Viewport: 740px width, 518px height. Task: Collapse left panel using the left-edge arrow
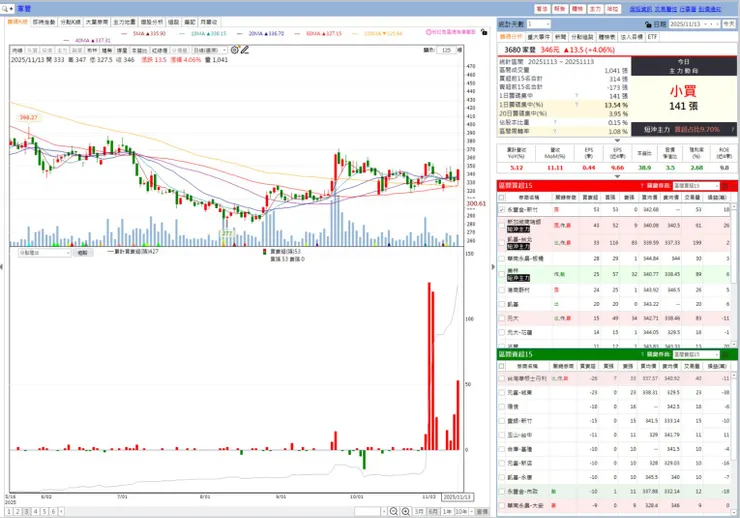[2, 267]
